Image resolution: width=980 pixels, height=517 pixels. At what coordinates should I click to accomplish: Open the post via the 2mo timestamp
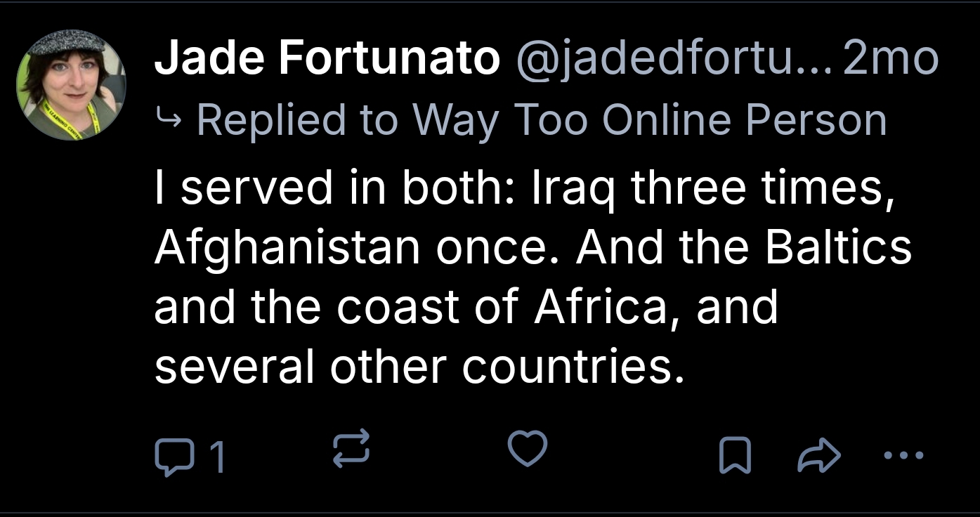point(891,58)
